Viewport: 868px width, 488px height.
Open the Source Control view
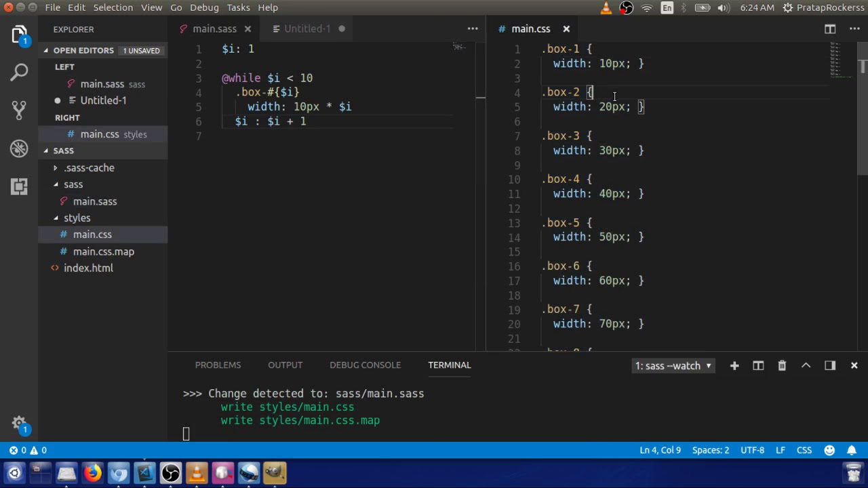tap(19, 110)
